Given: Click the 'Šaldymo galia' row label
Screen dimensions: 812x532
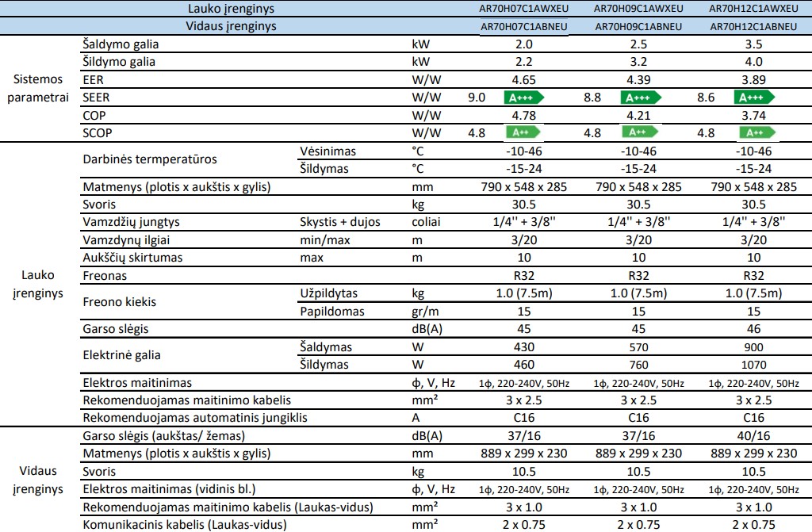Looking at the screenshot, I should 119,44.
